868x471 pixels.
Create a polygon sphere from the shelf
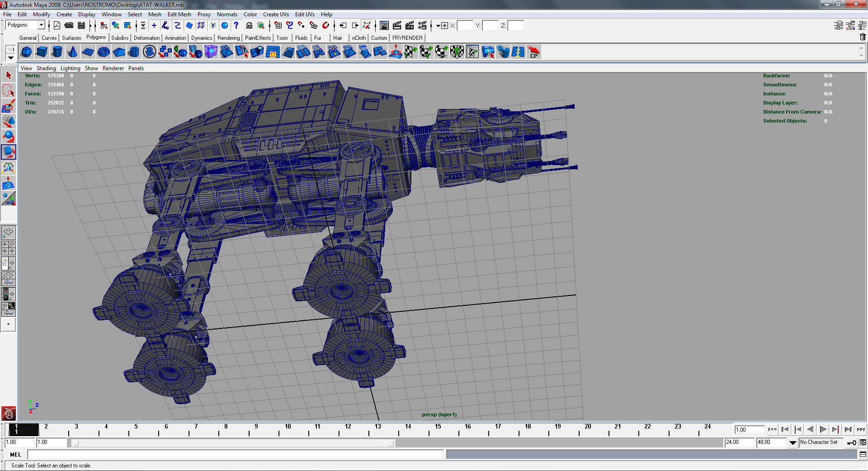tap(26, 52)
